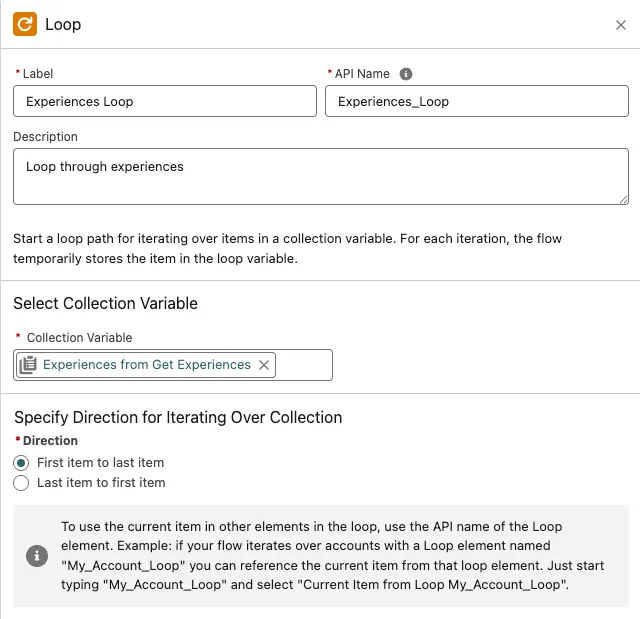
Task: Click the Select Collection Variable heading
Action: tap(105, 303)
